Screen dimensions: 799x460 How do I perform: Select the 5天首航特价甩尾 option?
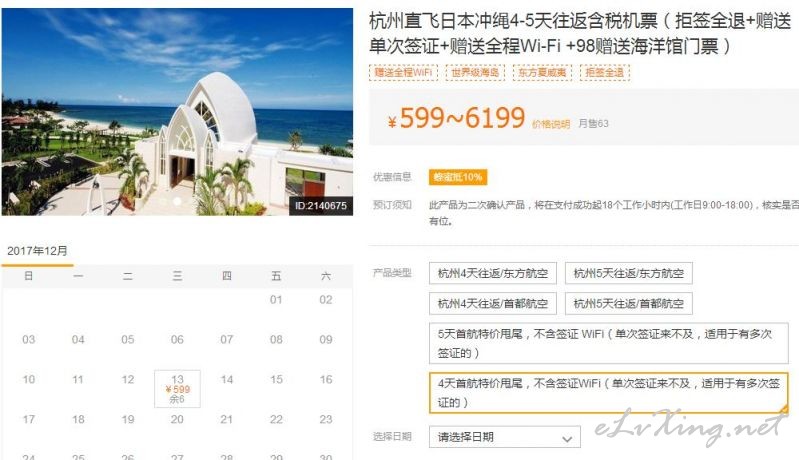(x=608, y=343)
